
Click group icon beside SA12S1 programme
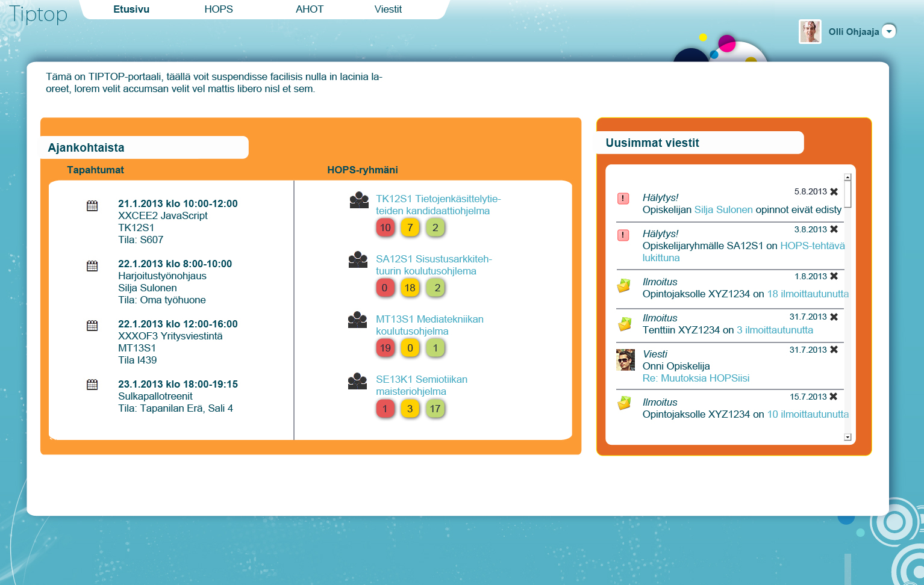point(358,259)
